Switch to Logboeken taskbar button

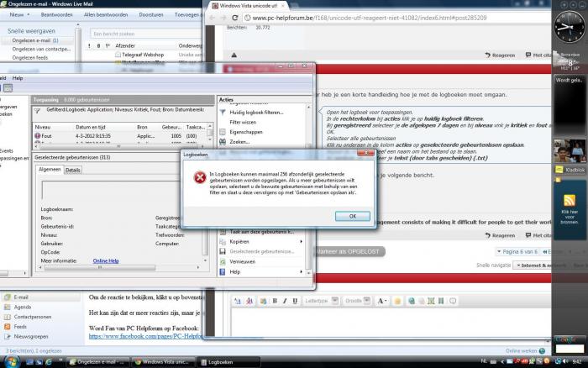[x=228, y=362]
